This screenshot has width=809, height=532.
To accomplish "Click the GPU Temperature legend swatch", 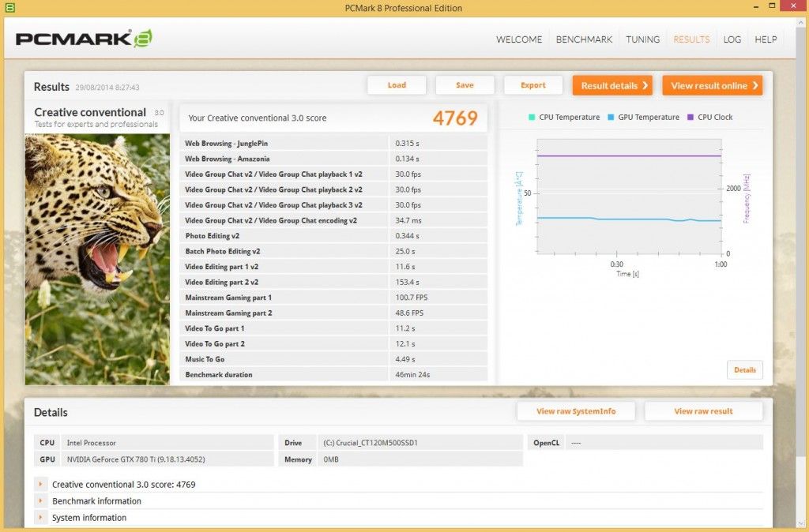I will tap(611, 117).
